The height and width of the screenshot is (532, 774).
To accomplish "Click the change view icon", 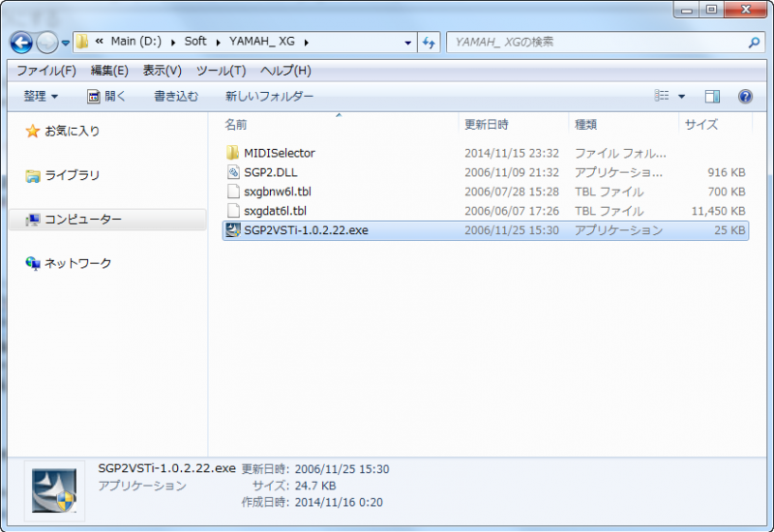I will pyautogui.click(x=662, y=96).
